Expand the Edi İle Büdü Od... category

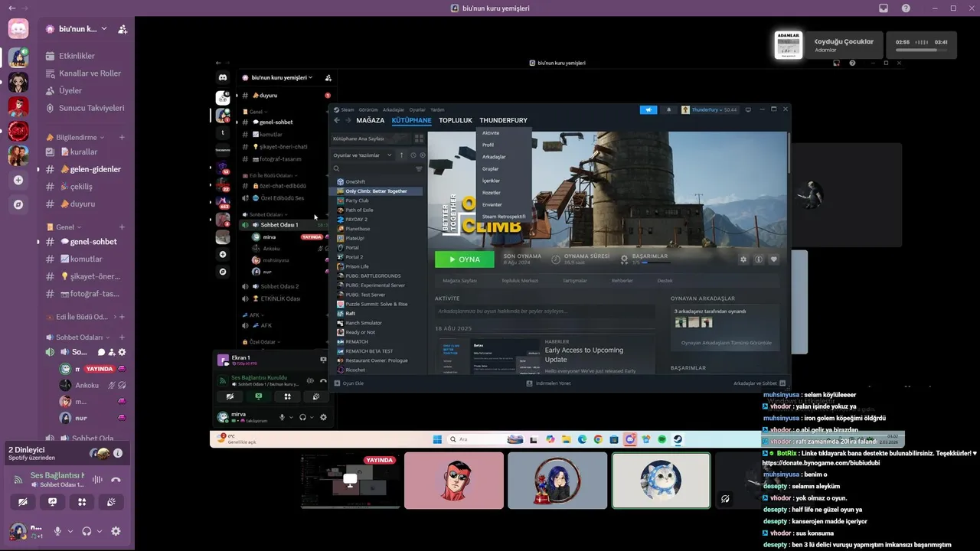click(x=80, y=317)
